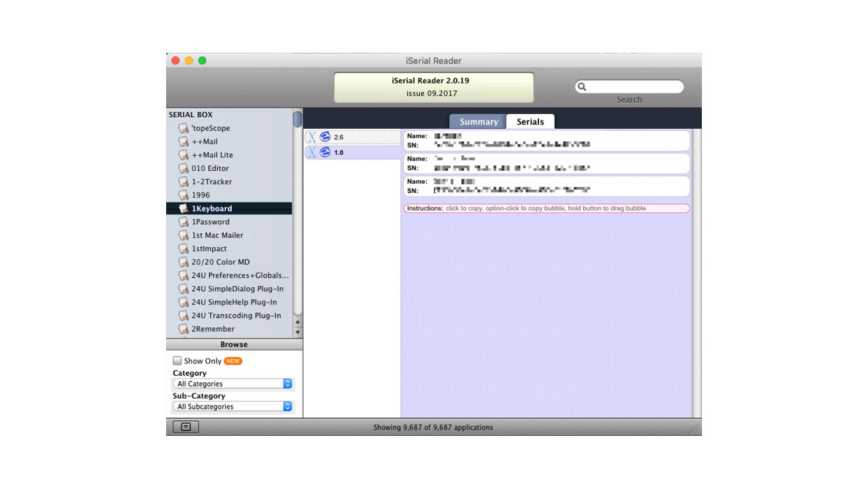Image resolution: width=868 pixels, height=488 pixels.
Task: Click the 1-2Tracker app icon
Action: pos(183,182)
